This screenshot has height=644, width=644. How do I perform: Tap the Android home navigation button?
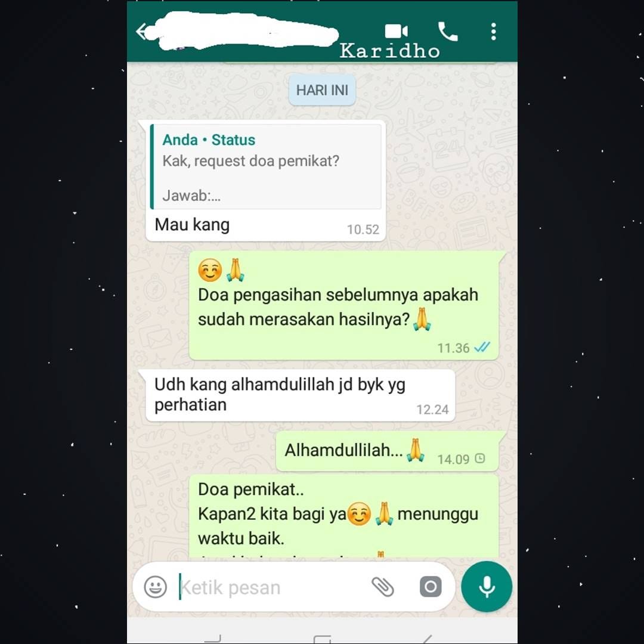click(x=322, y=639)
